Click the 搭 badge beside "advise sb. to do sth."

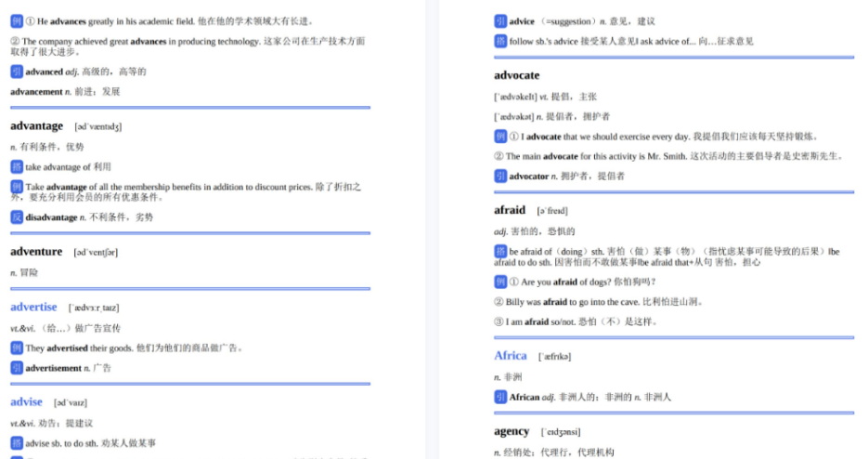tap(17, 443)
